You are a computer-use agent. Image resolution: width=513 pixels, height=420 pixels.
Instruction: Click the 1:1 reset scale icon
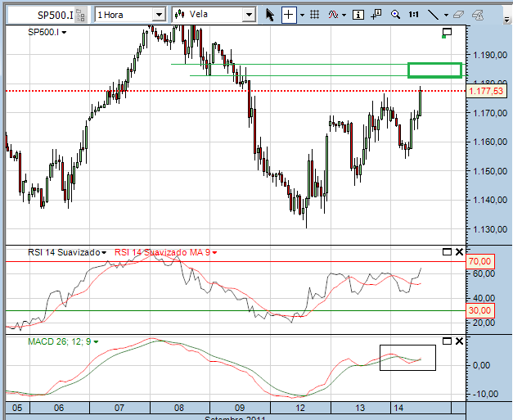[x=413, y=15]
